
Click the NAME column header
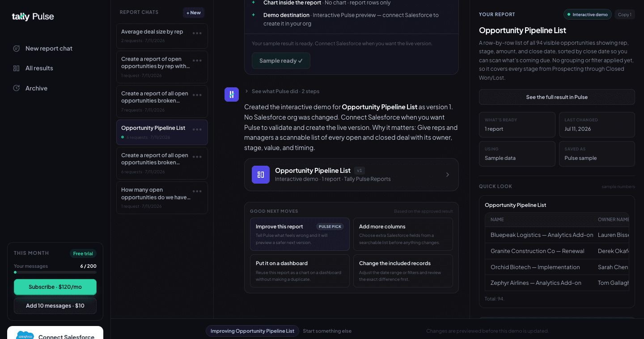click(497, 219)
